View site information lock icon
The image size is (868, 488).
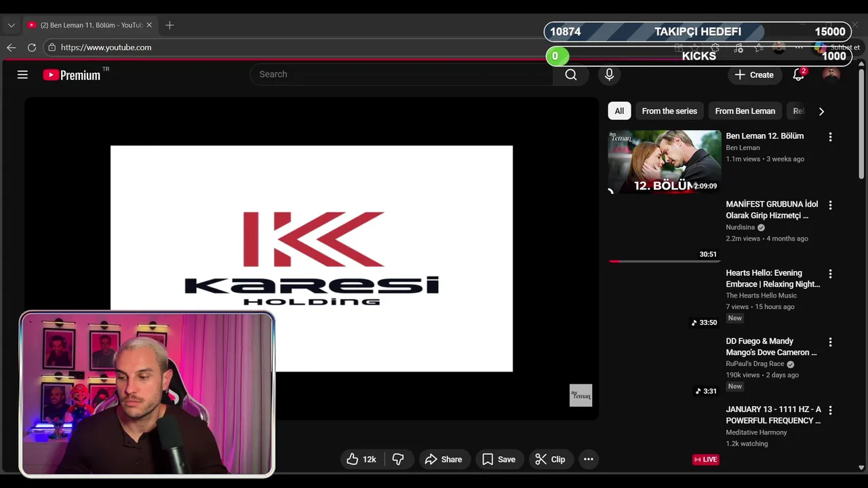pos(52,47)
